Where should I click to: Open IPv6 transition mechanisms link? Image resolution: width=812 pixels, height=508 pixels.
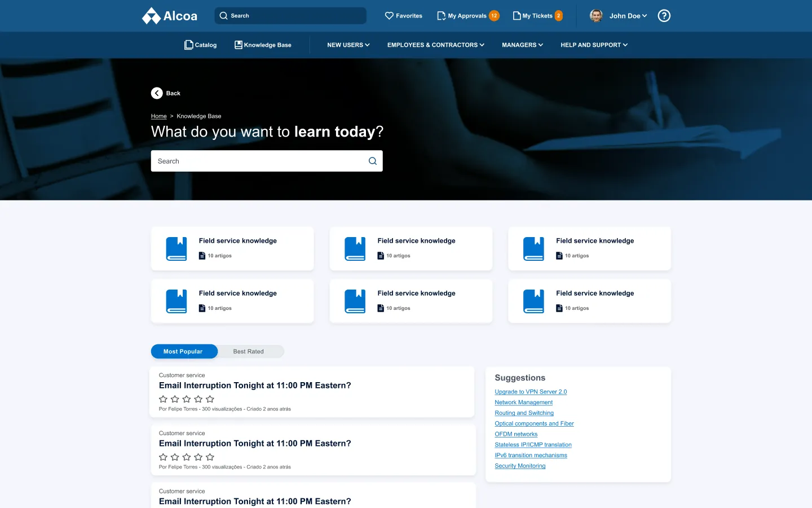tap(531, 456)
